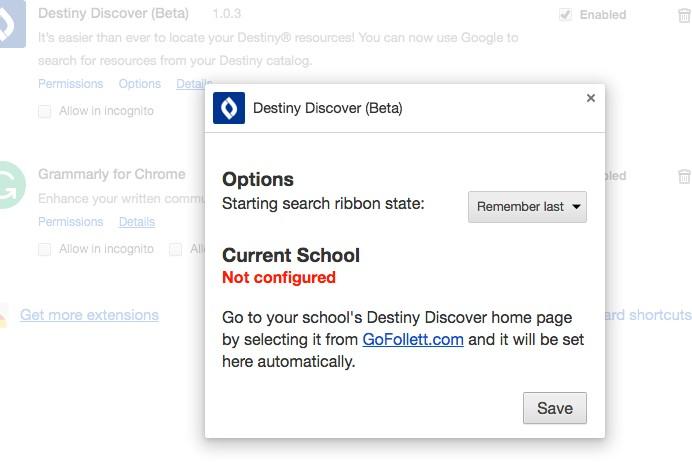Viewport: 692px width, 462px height.
Task: Open Permissions link under Destiny Discover
Action: pyautogui.click(x=71, y=83)
